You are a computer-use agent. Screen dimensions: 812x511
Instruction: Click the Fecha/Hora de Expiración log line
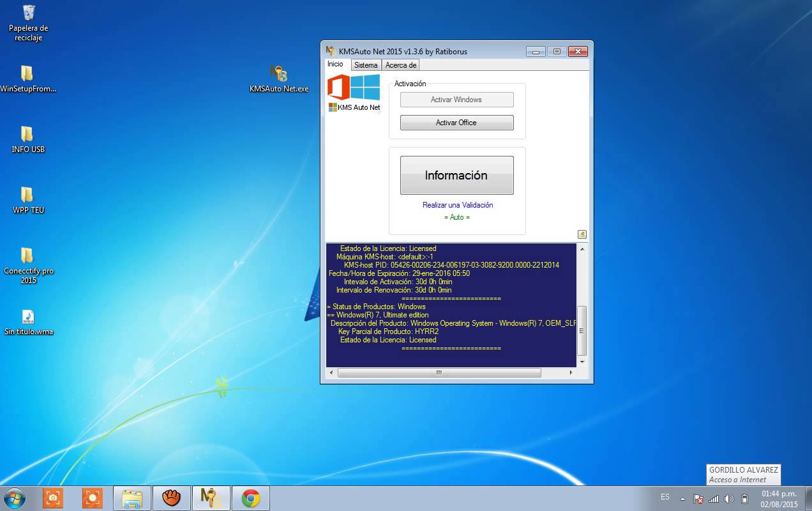pos(399,273)
